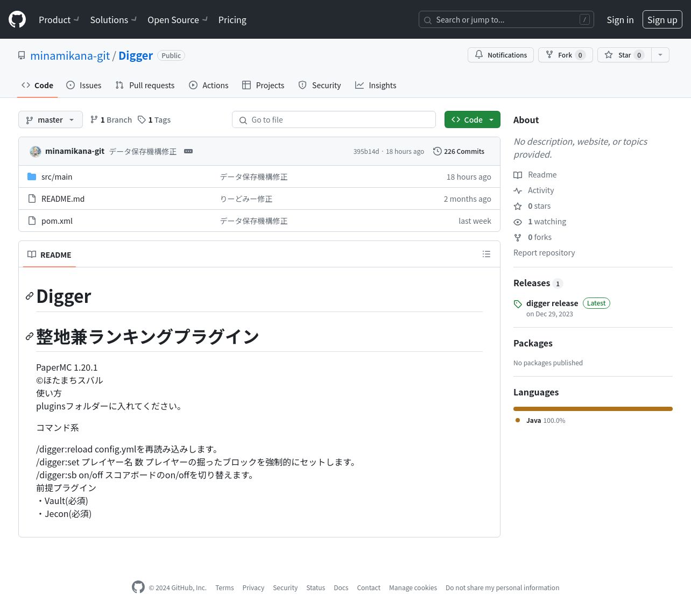Click the README.md file icon

point(32,199)
